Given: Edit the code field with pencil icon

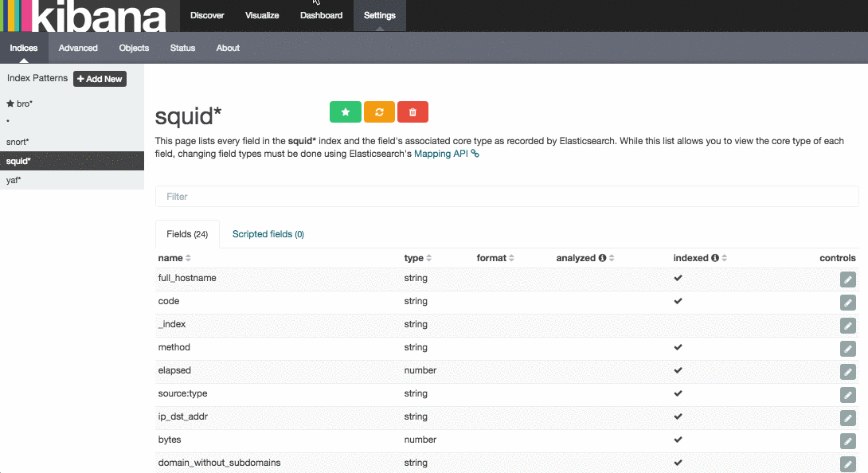Looking at the screenshot, I should [847, 303].
